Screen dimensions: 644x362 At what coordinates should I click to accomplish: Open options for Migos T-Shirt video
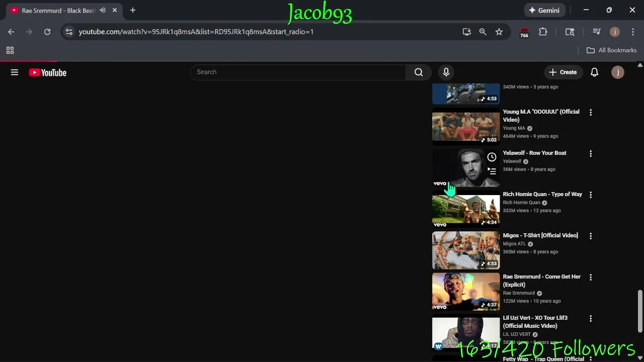591,236
